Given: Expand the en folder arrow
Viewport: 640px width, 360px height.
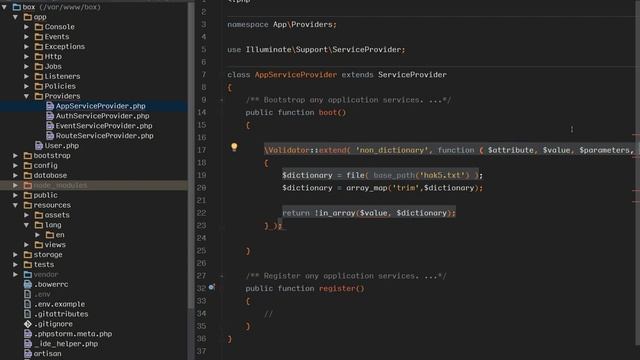Looking at the screenshot, I should pos(38,235).
